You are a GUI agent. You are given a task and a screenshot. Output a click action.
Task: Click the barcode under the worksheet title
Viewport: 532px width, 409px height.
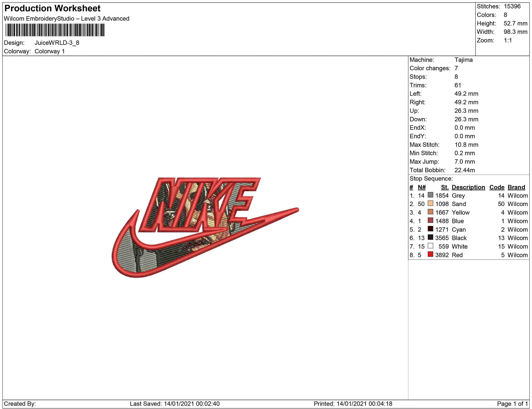(x=55, y=30)
